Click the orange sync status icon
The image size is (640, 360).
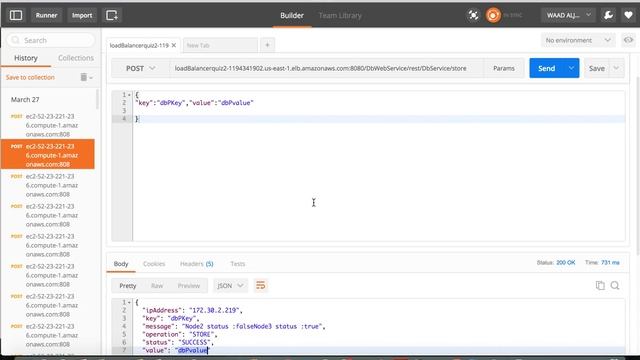click(x=493, y=15)
